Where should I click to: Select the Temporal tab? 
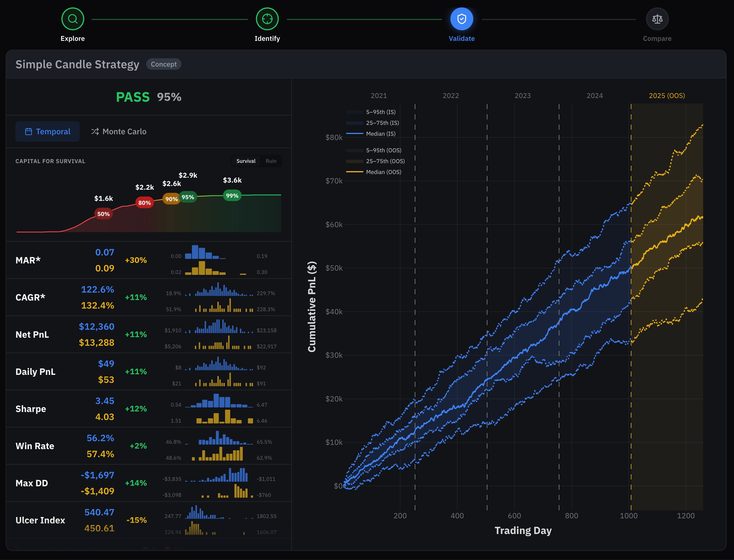pyautogui.click(x=47, y=131)
